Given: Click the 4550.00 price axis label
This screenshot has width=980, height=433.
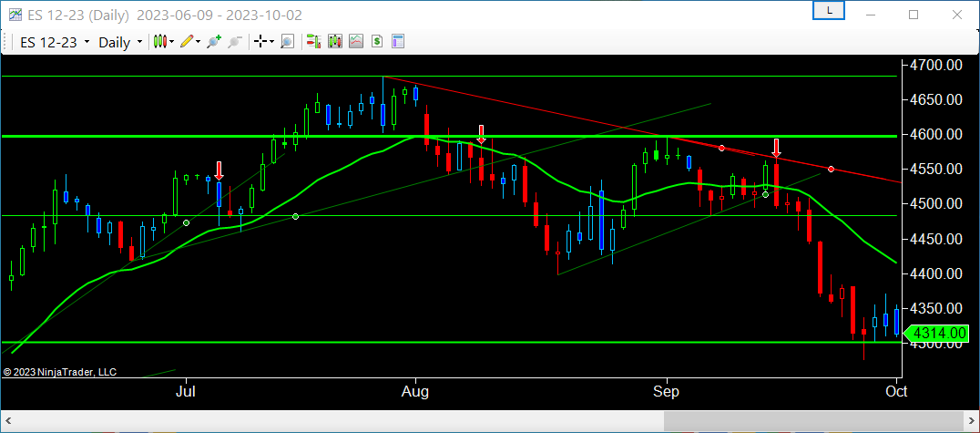Looking at the screenshot, I should point(935,169).
